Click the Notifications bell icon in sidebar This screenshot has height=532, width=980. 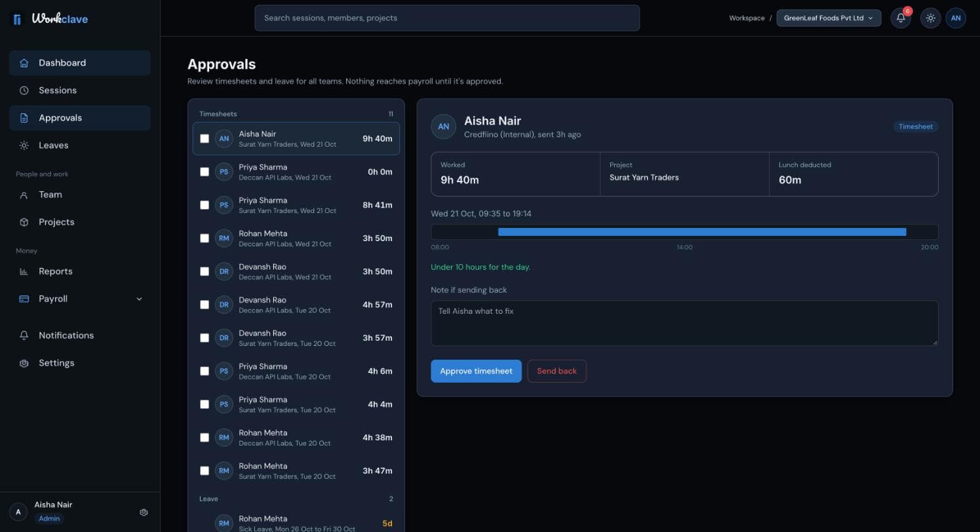pyautogui.click(x=24, y=335)
